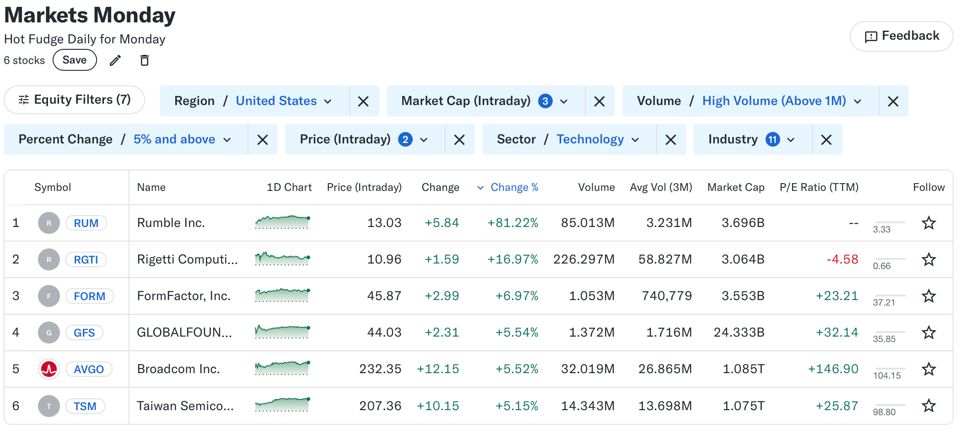Open the Feedback button
Image resolution: width=960 pixels, height=433 pixels.
tap(901, 36)
